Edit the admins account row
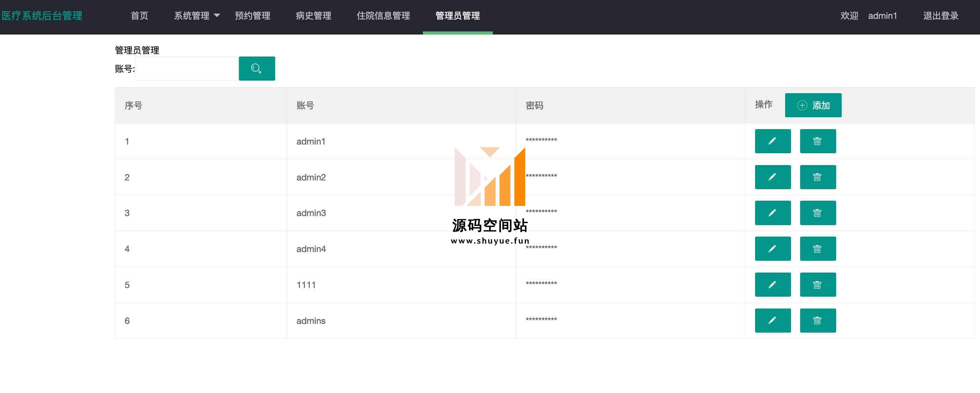The height and width of the screenshot is (393, 980). click(x=773, y=320)
